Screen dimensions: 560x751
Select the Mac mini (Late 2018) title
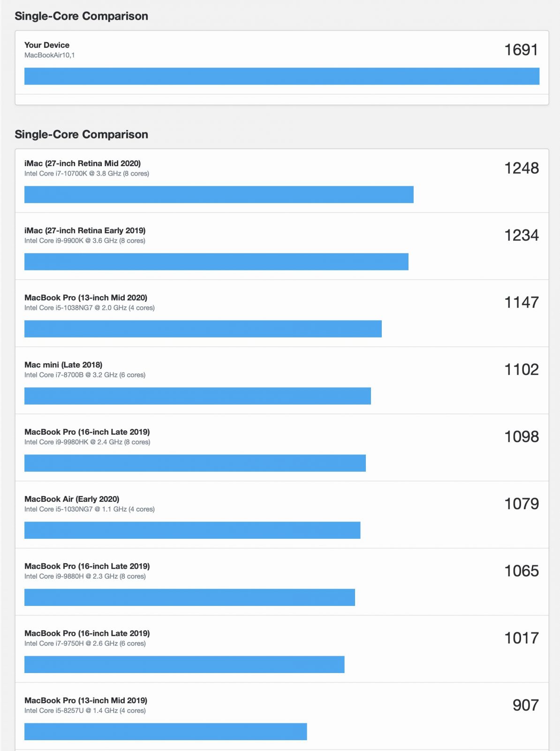point(63,365)
